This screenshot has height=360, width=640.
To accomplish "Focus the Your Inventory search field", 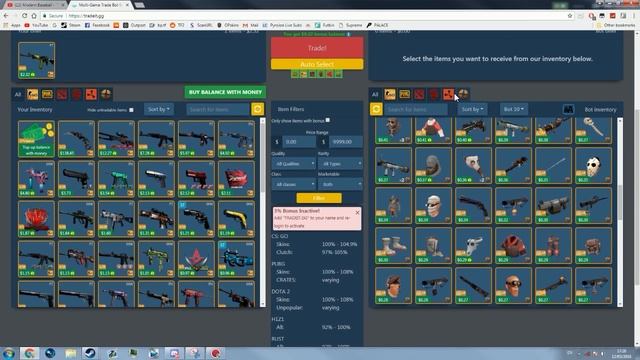I will click(218, 109).
